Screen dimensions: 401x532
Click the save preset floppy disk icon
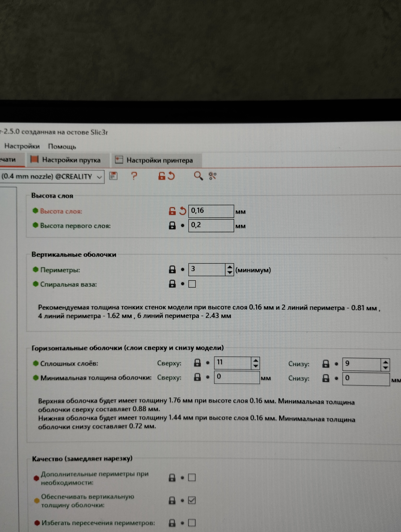click(x=113, y=176)
